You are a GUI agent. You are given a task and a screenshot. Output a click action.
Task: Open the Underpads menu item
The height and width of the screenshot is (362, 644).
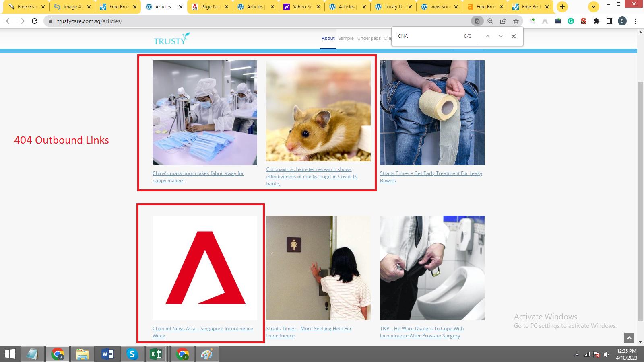369,38
